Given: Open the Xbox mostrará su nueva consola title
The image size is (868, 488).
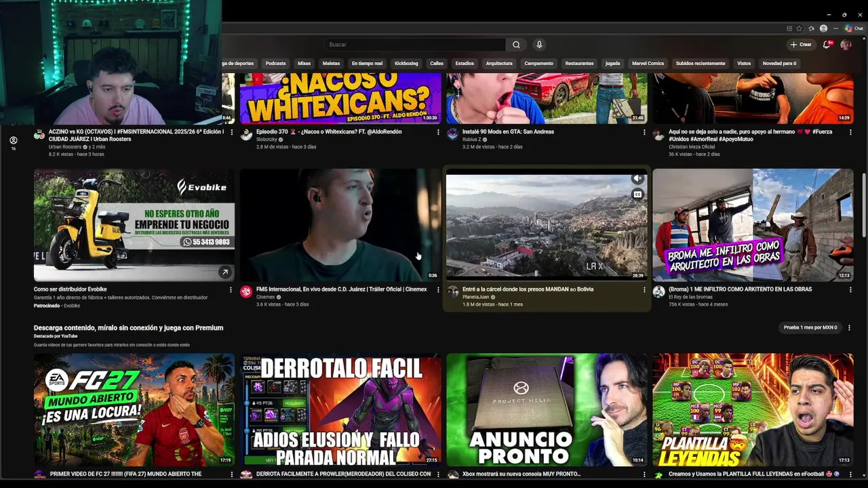Looking at the screenshot, I should [x=521, y=474].
